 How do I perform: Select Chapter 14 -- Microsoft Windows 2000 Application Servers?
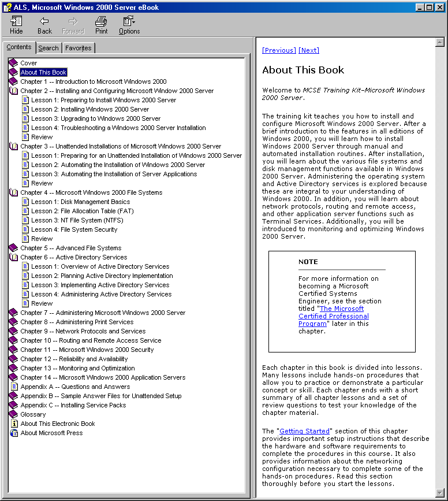coord(103,378)
